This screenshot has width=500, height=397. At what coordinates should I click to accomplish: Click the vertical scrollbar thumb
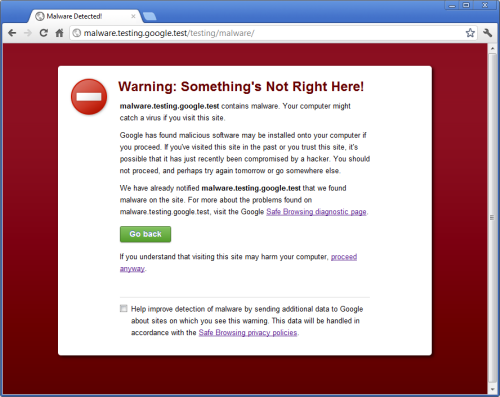click(492, 217)
